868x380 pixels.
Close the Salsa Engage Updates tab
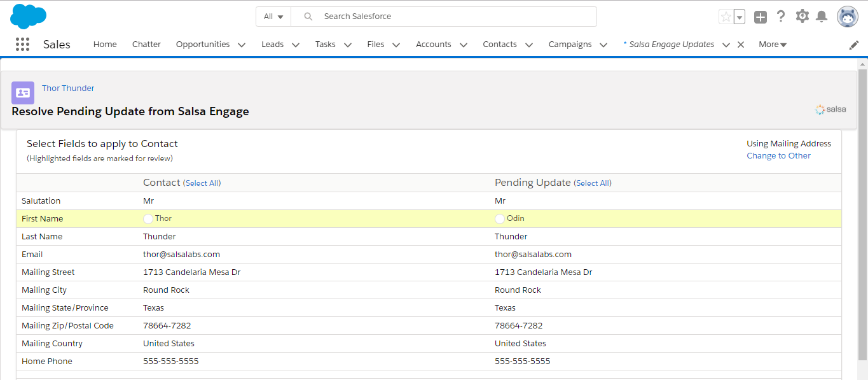(740, 45)
